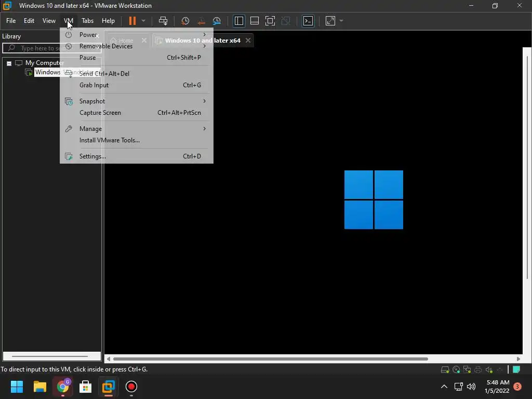
Task: Click the printer status bar icon
Action: [478, 370]
